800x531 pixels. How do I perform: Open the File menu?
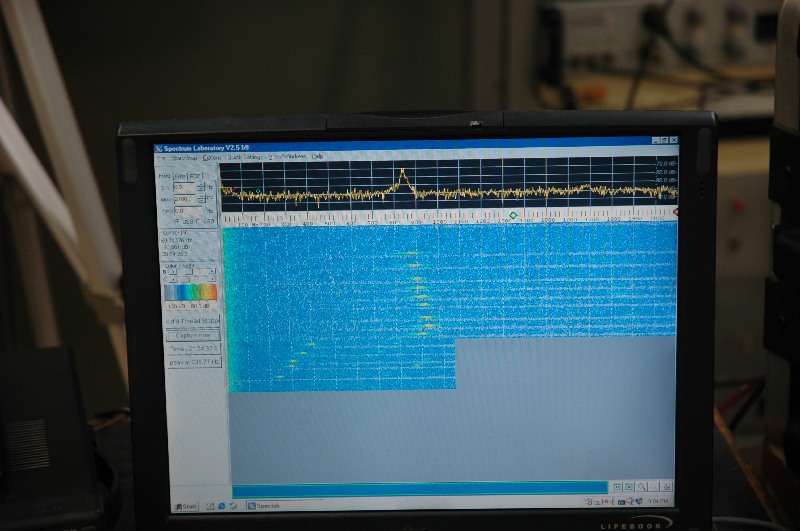(159, 157)
